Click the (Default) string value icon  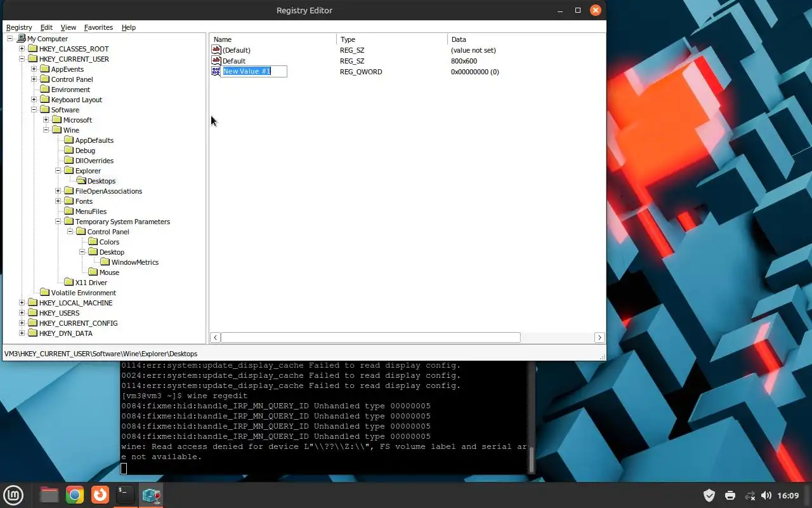click(216, 50)
